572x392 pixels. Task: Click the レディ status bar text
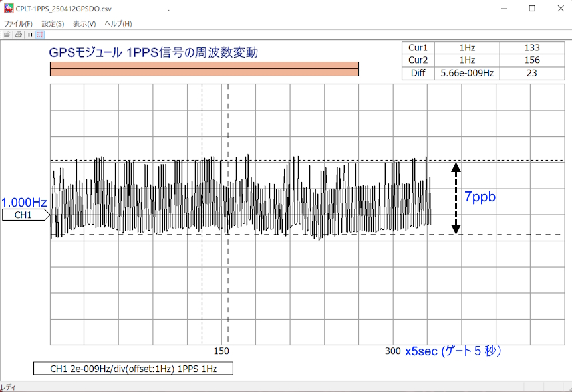[x=8, y=387]
